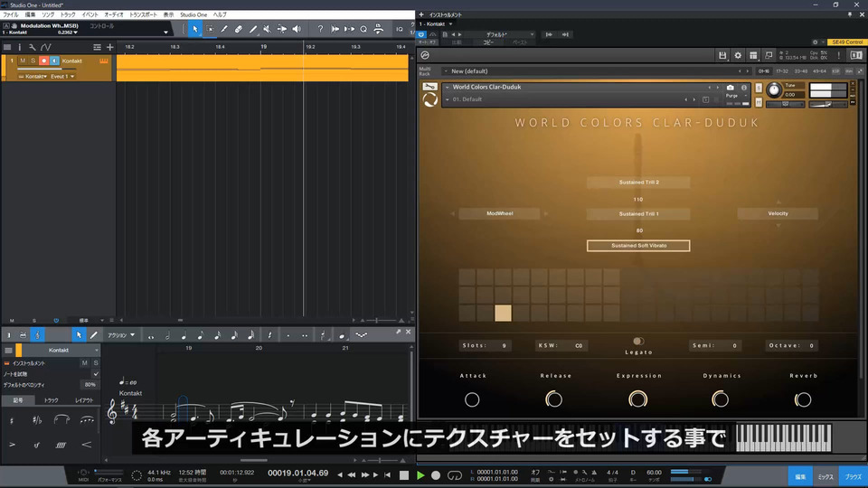
Task: Open the トランスポート menu
Action: (x=144, y=15)
